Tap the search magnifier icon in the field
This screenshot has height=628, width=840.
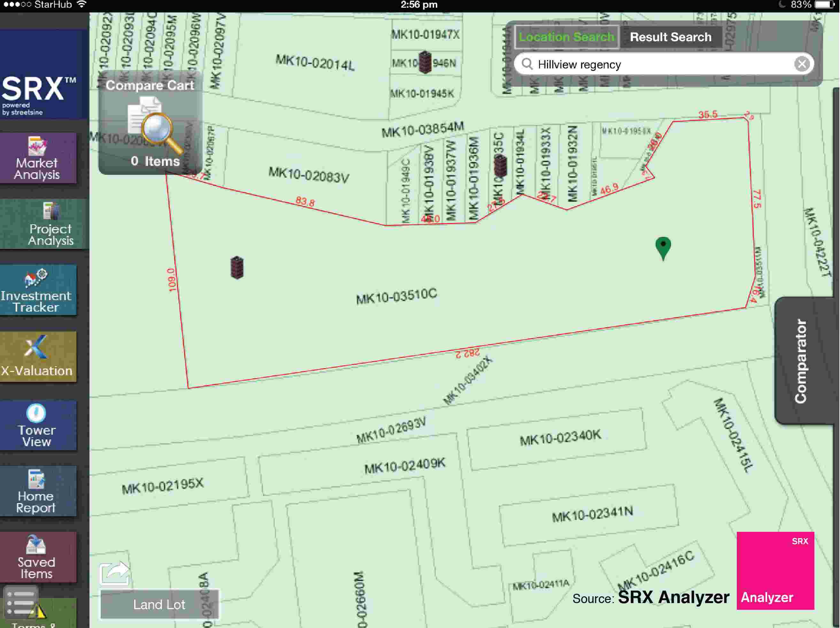point(527,64)
